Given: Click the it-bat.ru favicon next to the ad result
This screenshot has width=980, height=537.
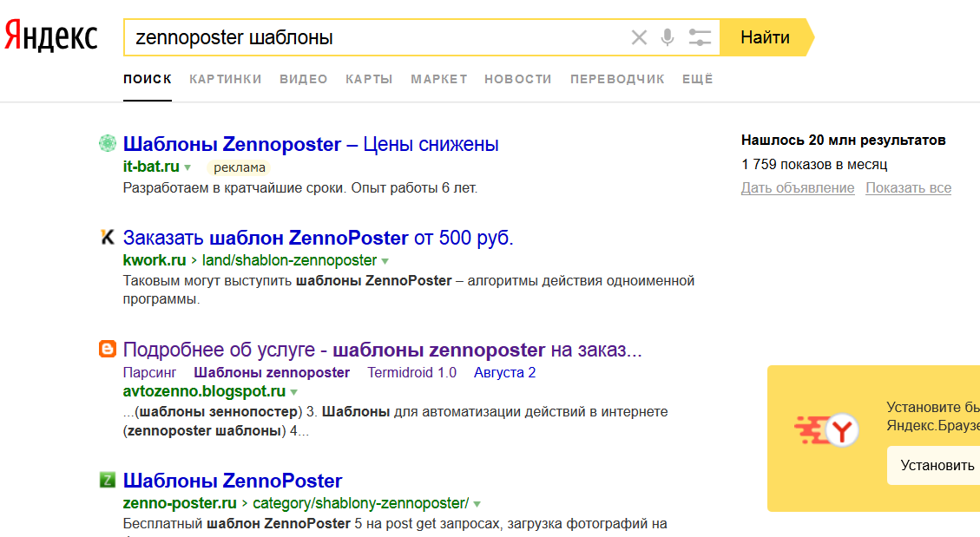Looking at the screenshot, I should [108, 144].
